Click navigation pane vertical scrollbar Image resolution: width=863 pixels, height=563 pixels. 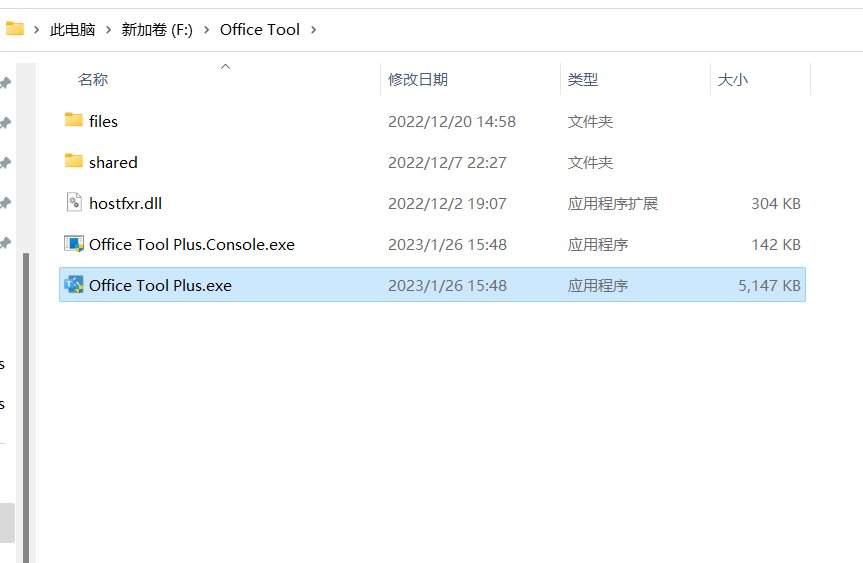coord(26,407)
